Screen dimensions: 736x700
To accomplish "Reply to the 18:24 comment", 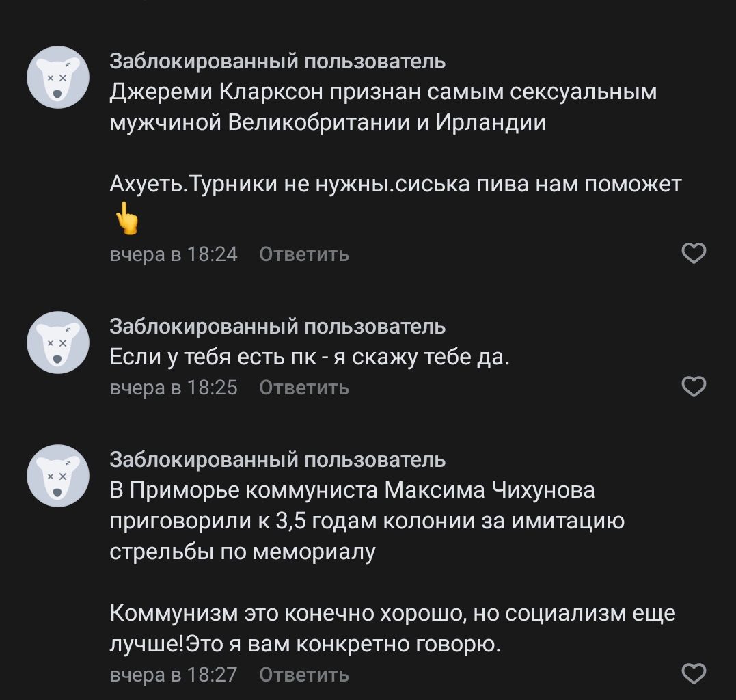I will [x=304, y=254].
